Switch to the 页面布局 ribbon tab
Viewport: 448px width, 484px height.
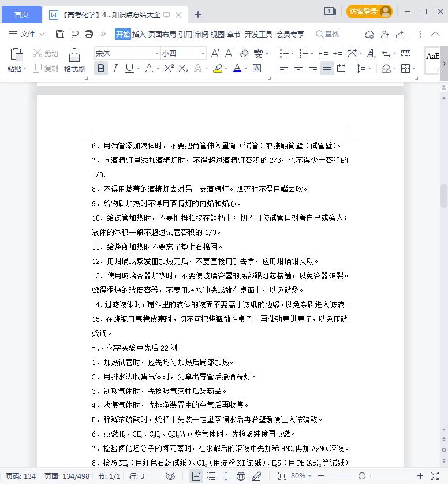pyautogui.click(x=162, y=34)
